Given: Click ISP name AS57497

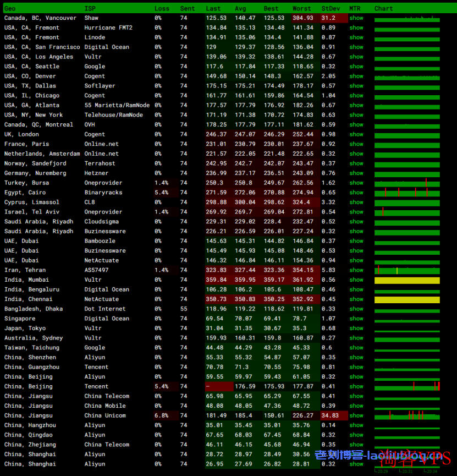Looking at the screenshot, I should pyautogui.click(x=96, y=270).
